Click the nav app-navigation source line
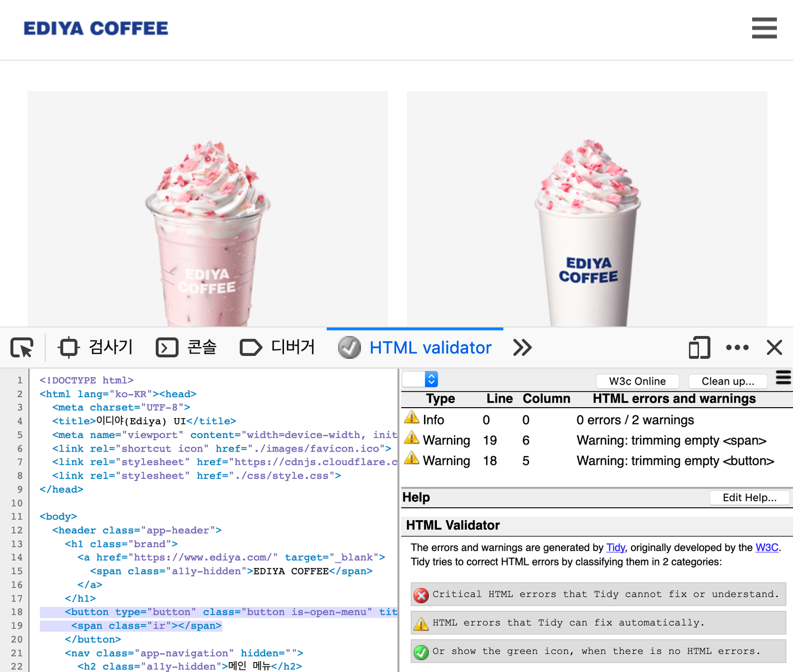Screen dimensions: 793x672 pos(184,653)
